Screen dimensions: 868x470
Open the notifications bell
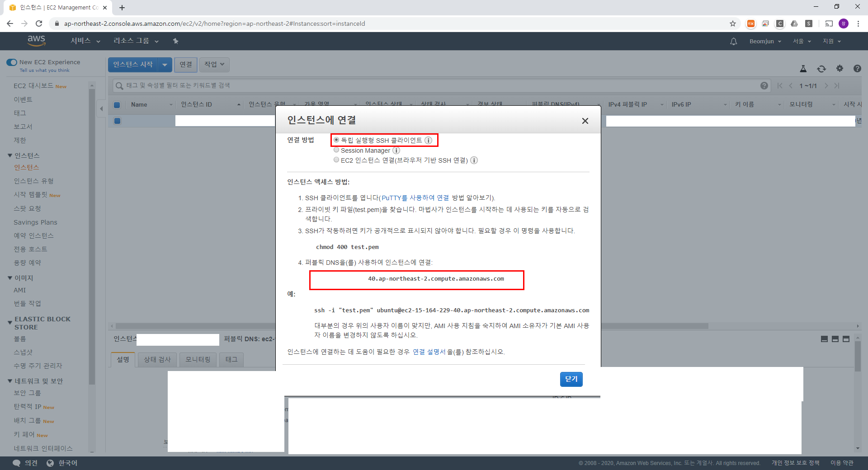click(733, 41)
